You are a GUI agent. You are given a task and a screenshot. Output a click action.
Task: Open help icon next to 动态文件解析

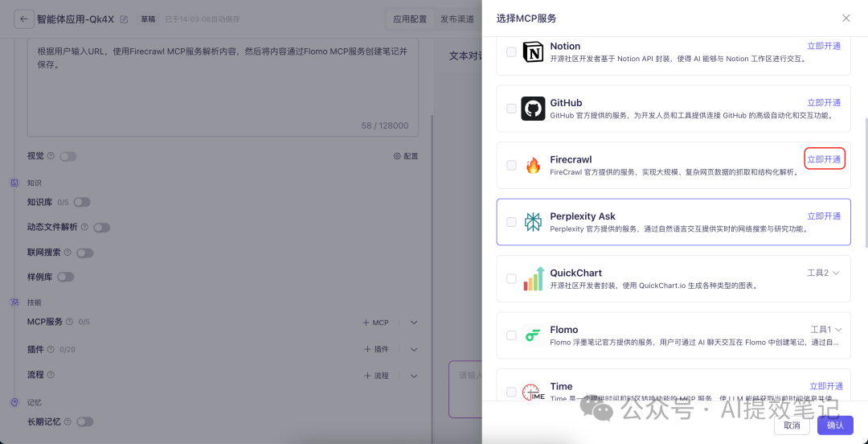[x=84, y=228]
